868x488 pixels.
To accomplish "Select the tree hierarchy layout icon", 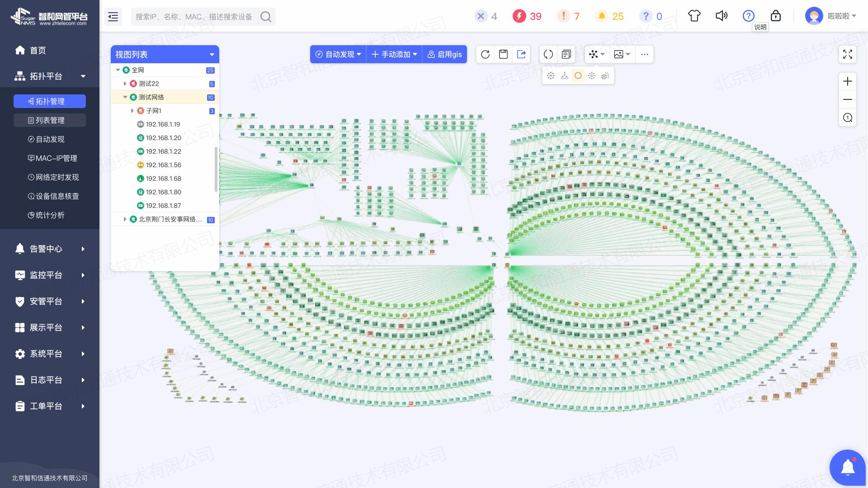I will (x=564, y=76).
